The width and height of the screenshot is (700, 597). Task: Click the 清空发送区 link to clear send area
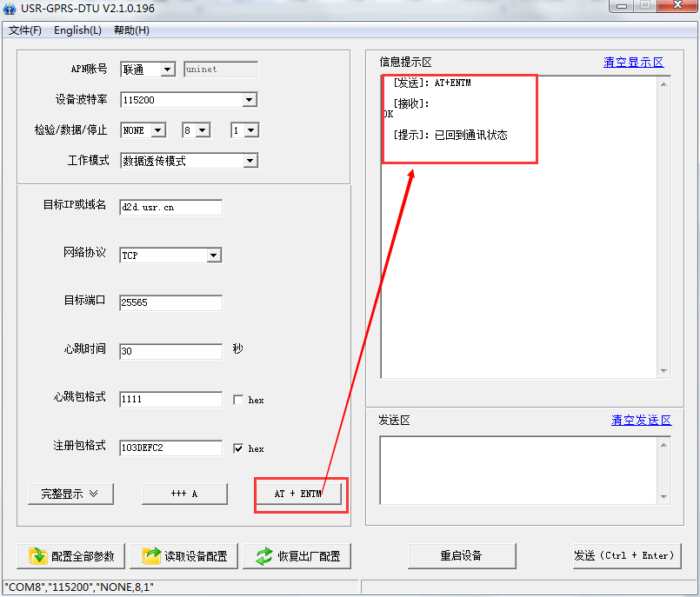tap(642, 420)
